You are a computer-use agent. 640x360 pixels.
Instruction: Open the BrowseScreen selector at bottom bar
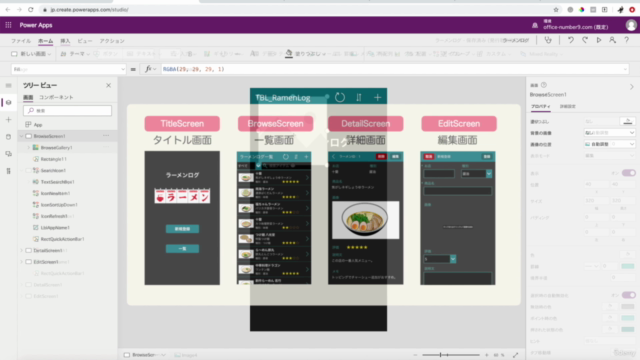point(145,355)
